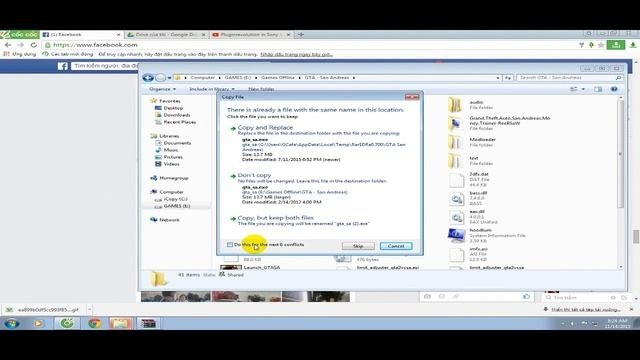Tick the 'Do this for the next 6 conflicts' checkbox
640x360 pixels.
230,245
